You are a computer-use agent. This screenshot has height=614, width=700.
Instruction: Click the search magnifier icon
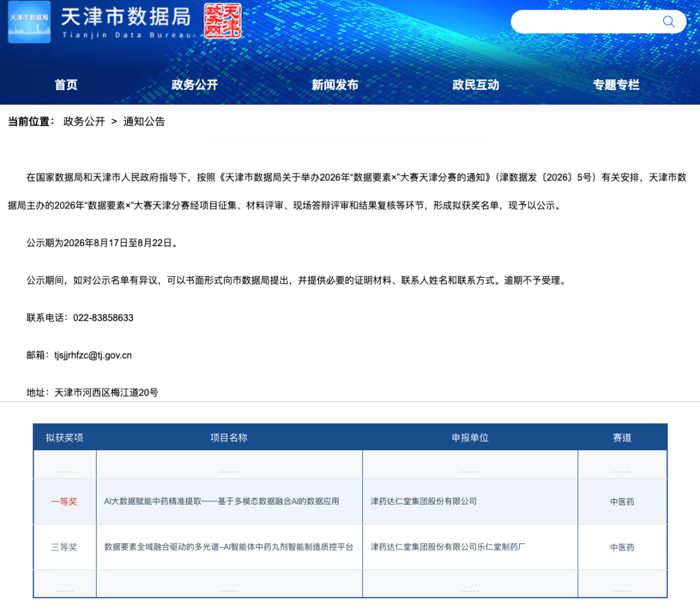668,21
